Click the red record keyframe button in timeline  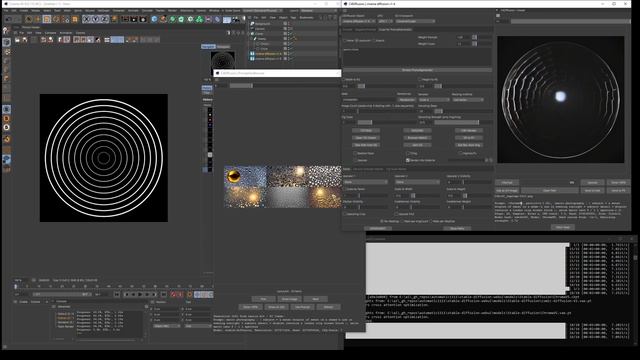pos(173,294)
